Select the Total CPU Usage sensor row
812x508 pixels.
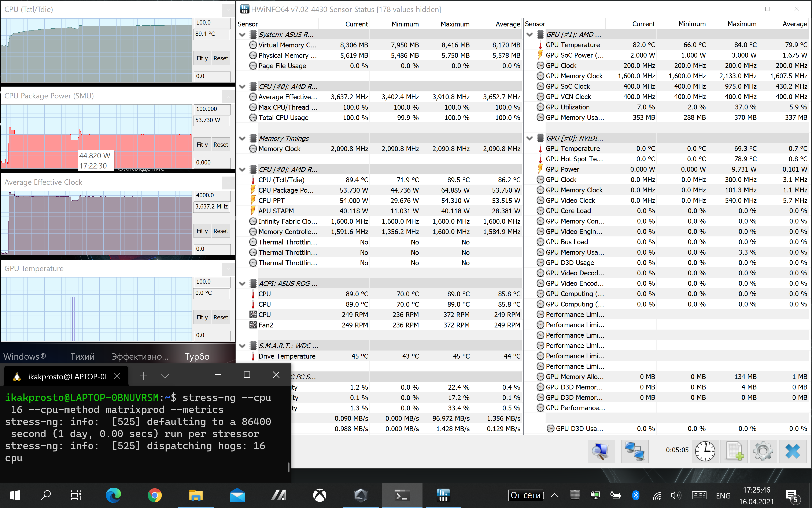(379, 118)
